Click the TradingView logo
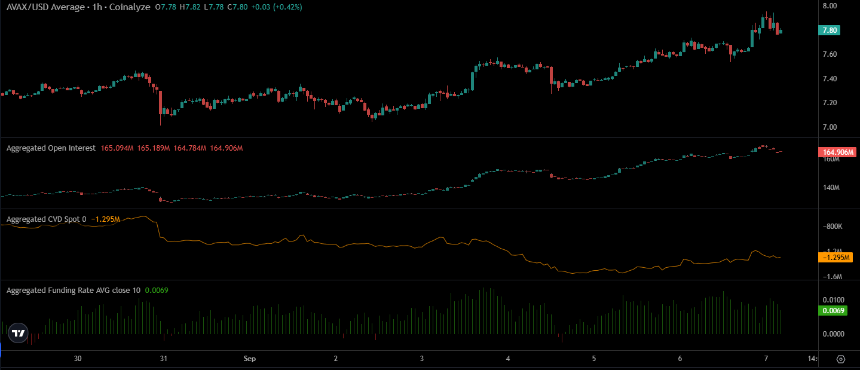The image size is (860, 370). tap(18, 333)
